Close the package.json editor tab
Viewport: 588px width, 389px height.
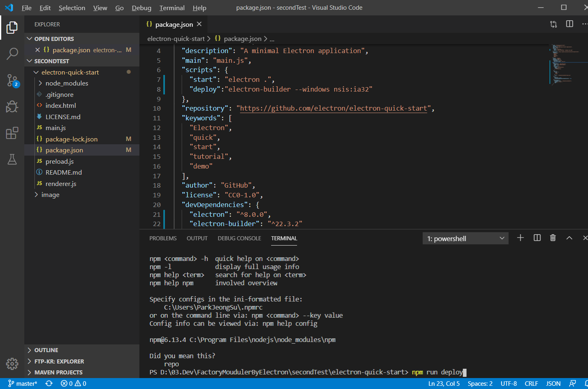point(199,24)
